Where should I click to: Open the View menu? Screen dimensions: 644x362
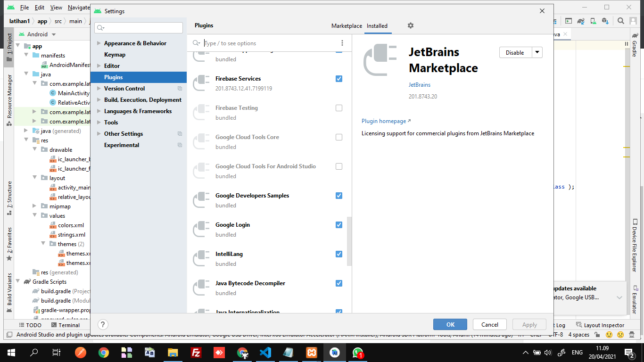click(x=56, y=8)
